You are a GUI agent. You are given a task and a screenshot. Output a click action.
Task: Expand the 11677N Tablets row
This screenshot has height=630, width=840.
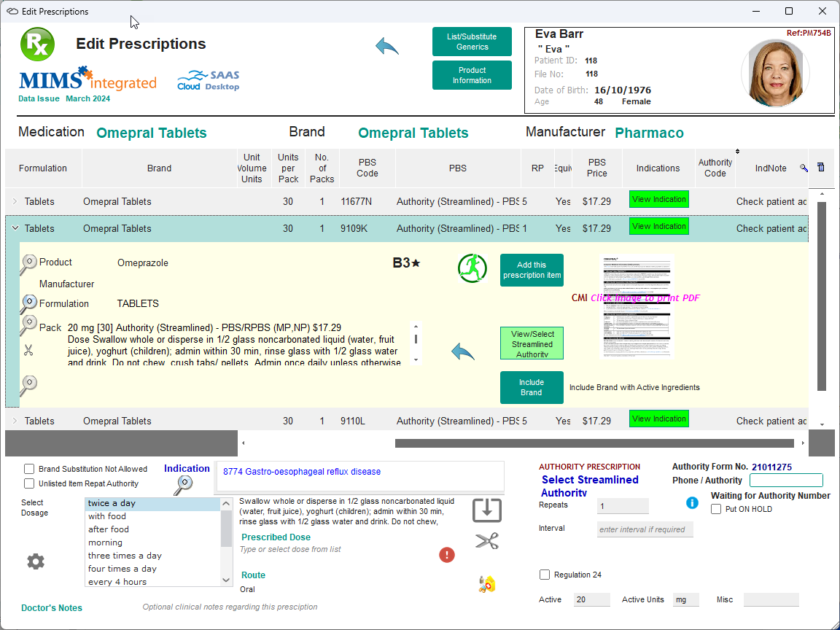click(15, 201)
